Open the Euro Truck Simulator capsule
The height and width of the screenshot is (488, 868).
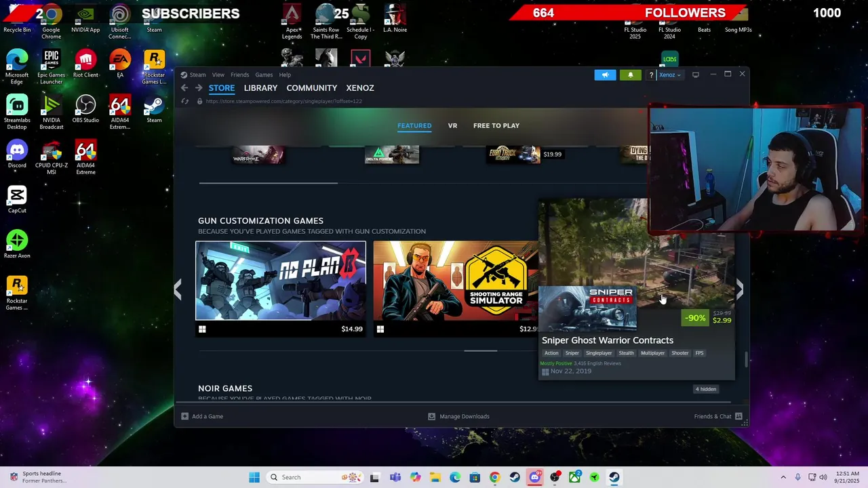513,154
